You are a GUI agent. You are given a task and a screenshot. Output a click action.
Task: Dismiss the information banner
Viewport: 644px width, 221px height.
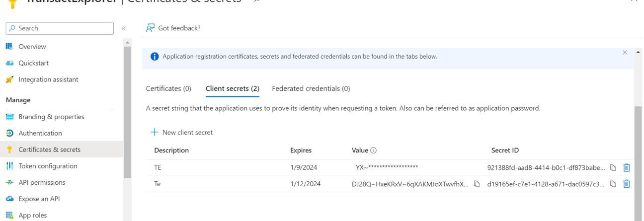point(625,53)
